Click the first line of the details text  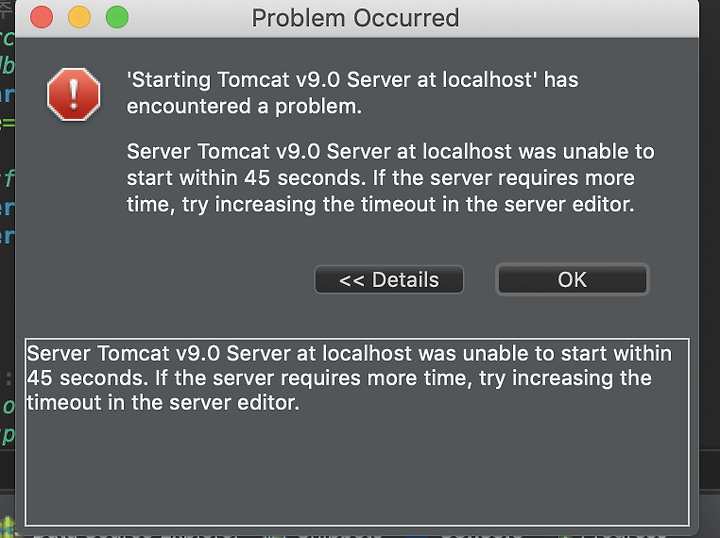click(349, 353)
